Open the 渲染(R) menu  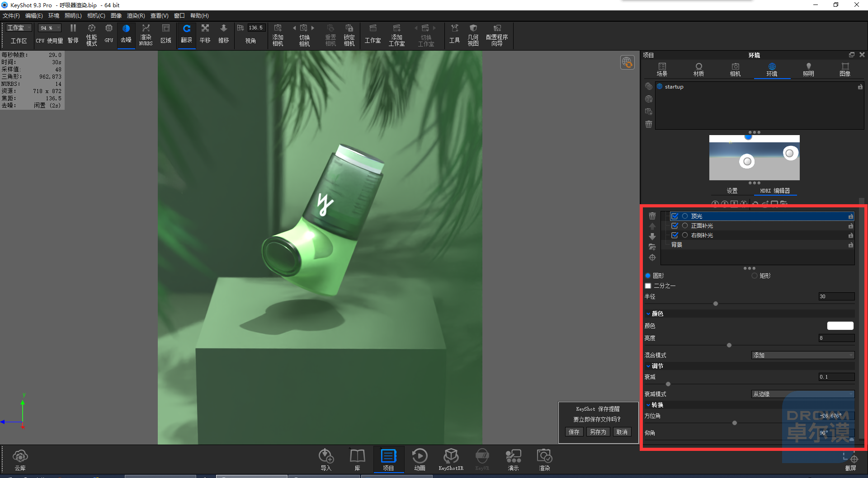click(136, 16)
